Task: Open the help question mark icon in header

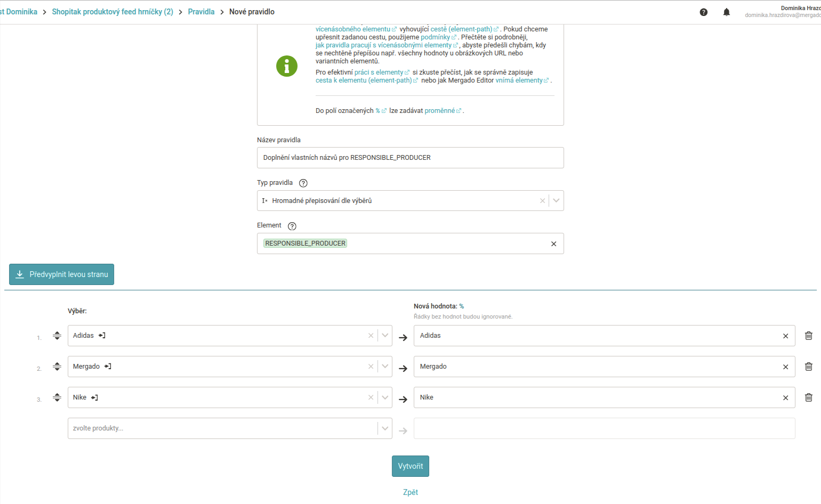Action: pyautogui.click(x=704, y=12)
